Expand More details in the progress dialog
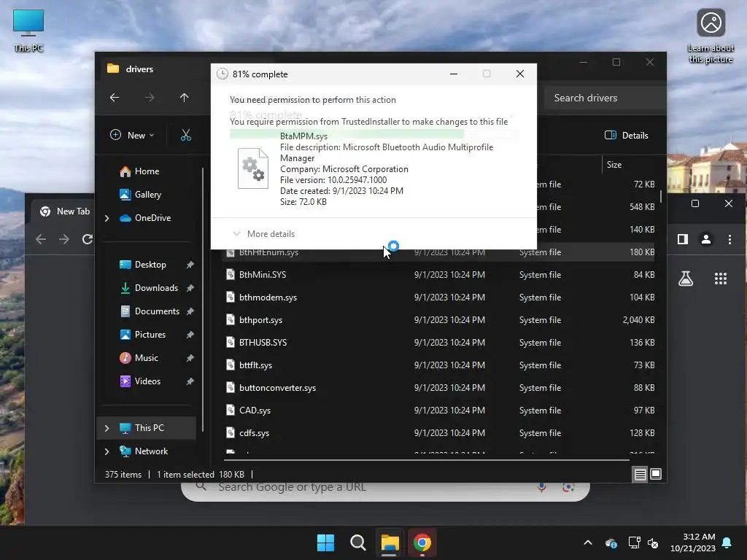747x560 pixels. click(x=264, y=234)
